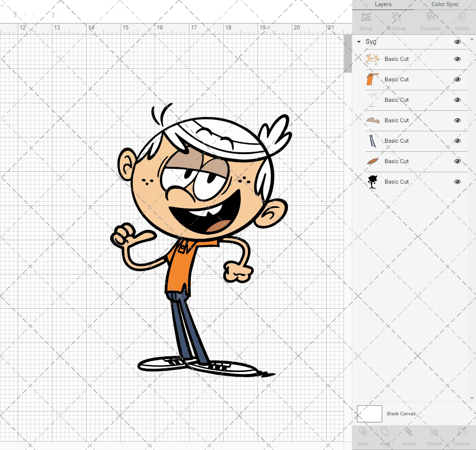Click the Layers panel scroll down arrow
Image resolution: width=476 pixels, height=450 pixels.
(x=471, y=399)
